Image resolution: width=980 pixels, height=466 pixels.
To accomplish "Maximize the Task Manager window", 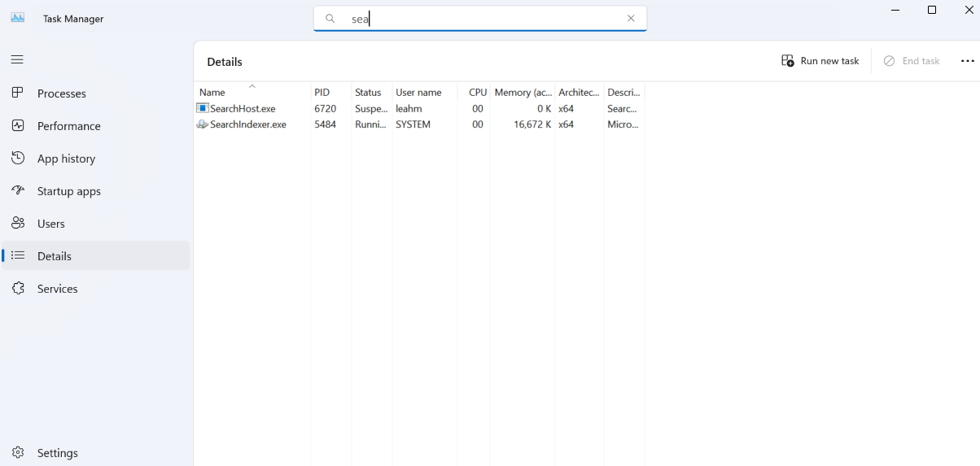I will pos(932,10).
